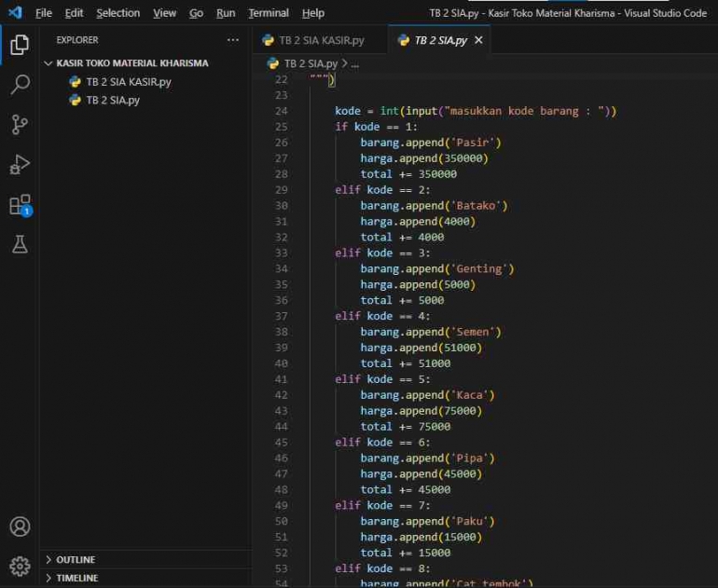Image resolution: width=718 pixels, height=588 pixels.
Task: Click 'elif kode == 8:' line
Action: coord(382,568)
